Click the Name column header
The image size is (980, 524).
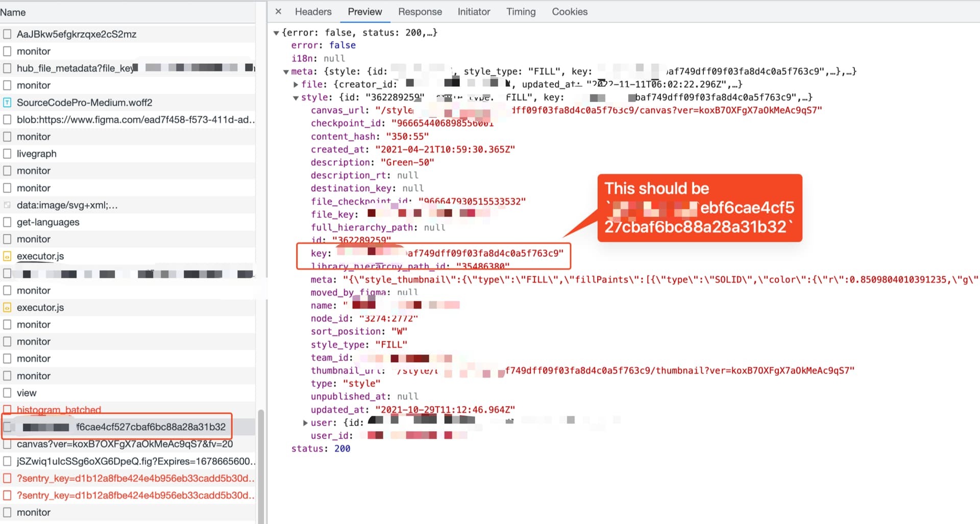[128, 12]
